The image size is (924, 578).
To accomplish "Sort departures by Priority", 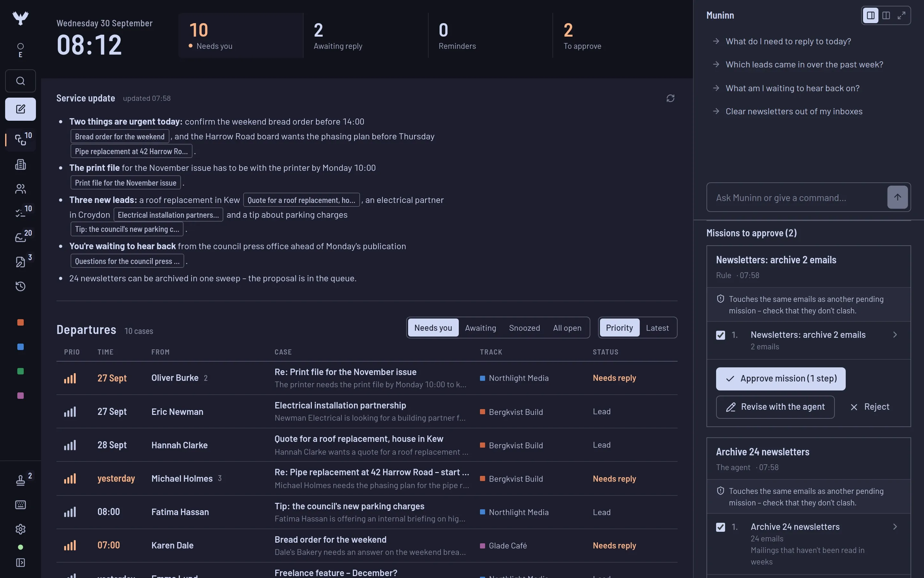I will [x=619, y=328].
